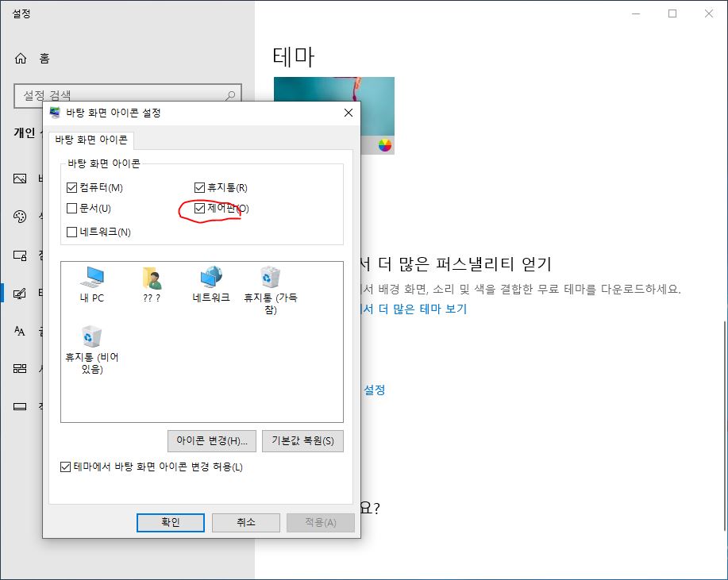Toggle the 휴지통(R) checkbox

click(x=199, y=187)
